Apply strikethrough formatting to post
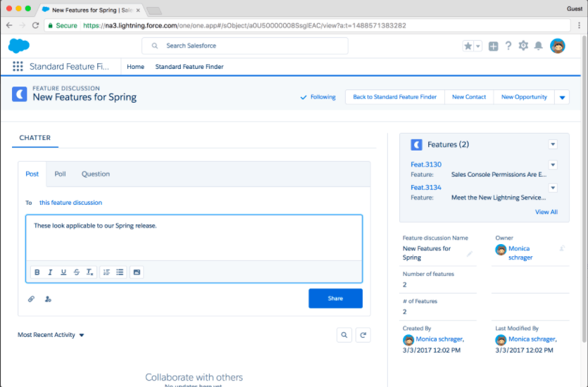The height and width of the screenshot is (387, 588). (x=77, y=272)
